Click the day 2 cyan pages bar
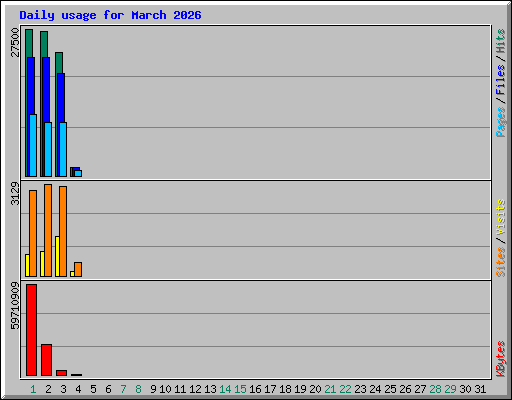 tap(48, 149)
